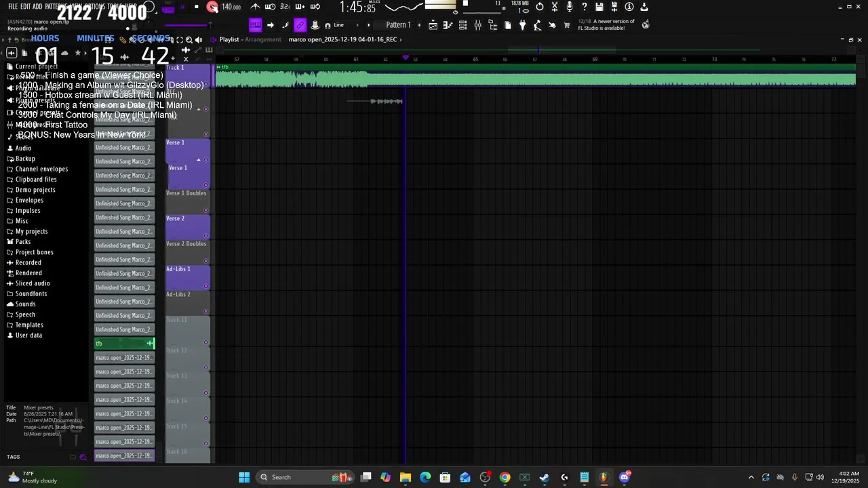868x488 pixels.
Task: Toggle the overdub/blend recording button
Action: click(x=300, y=7)
